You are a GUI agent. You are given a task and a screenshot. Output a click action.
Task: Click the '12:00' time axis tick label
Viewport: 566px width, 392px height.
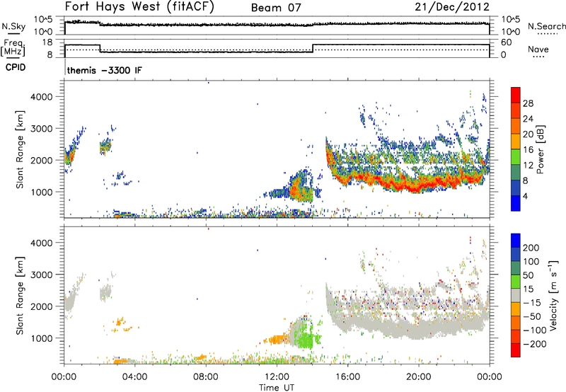tap(277, 377)
